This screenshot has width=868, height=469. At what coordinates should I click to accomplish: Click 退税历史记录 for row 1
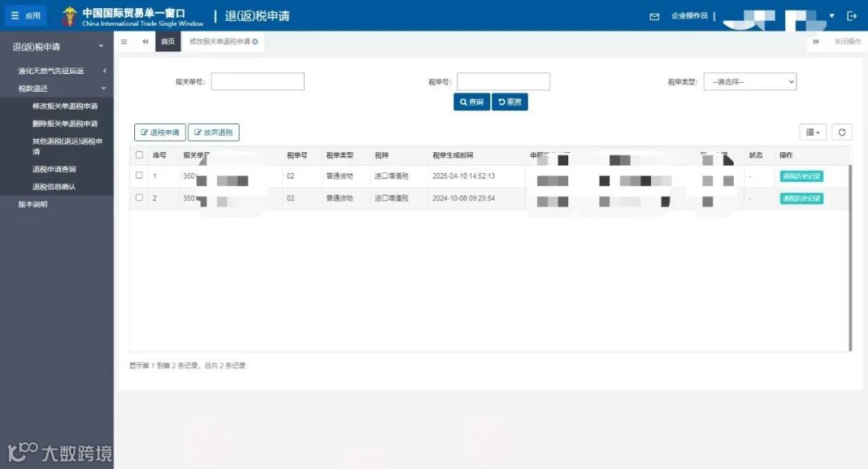801,176
